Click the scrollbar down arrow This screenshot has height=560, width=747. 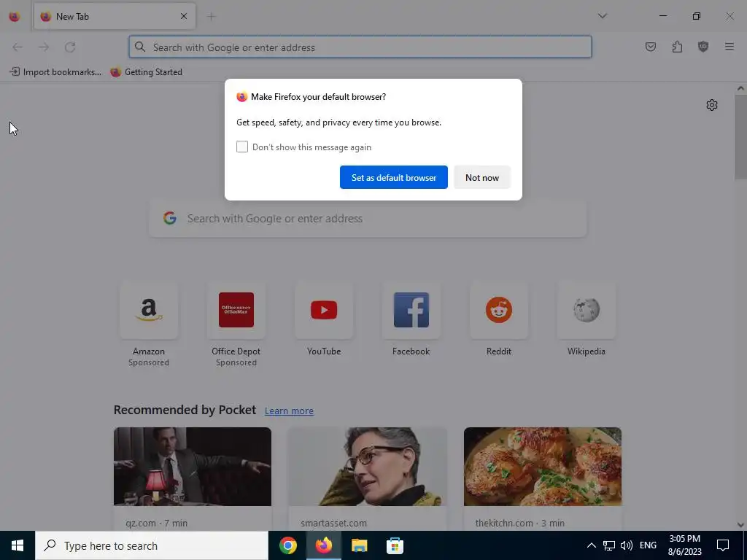[740, 525]
